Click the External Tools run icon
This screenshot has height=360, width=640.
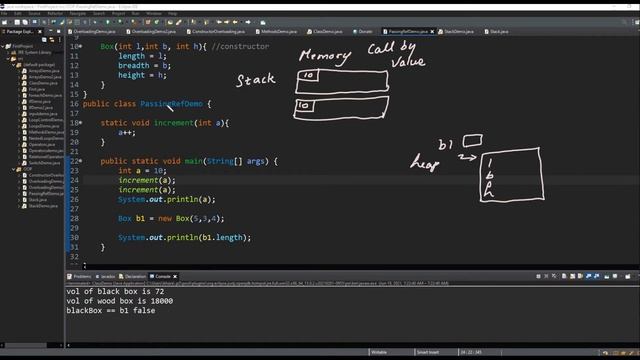(x=134, y=22)
